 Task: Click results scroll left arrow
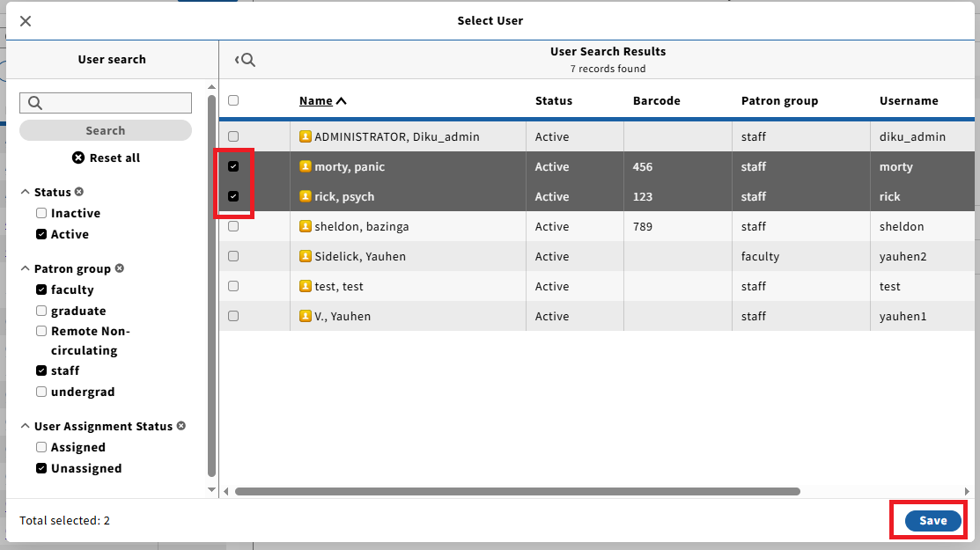226,491
